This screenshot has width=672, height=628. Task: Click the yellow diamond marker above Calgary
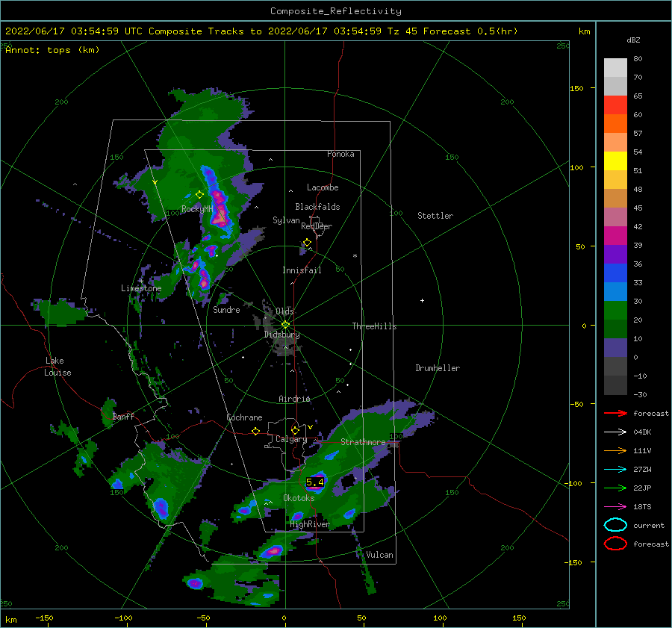pos(295,430)
